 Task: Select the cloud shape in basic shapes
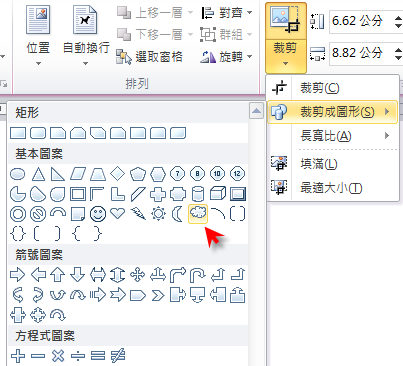(198, 214)
